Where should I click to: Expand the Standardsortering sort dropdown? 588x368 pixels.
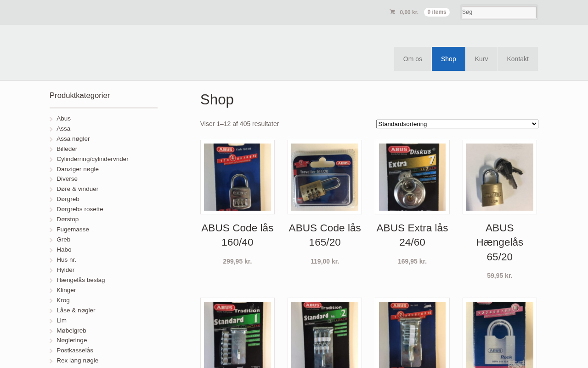point(457,124)
